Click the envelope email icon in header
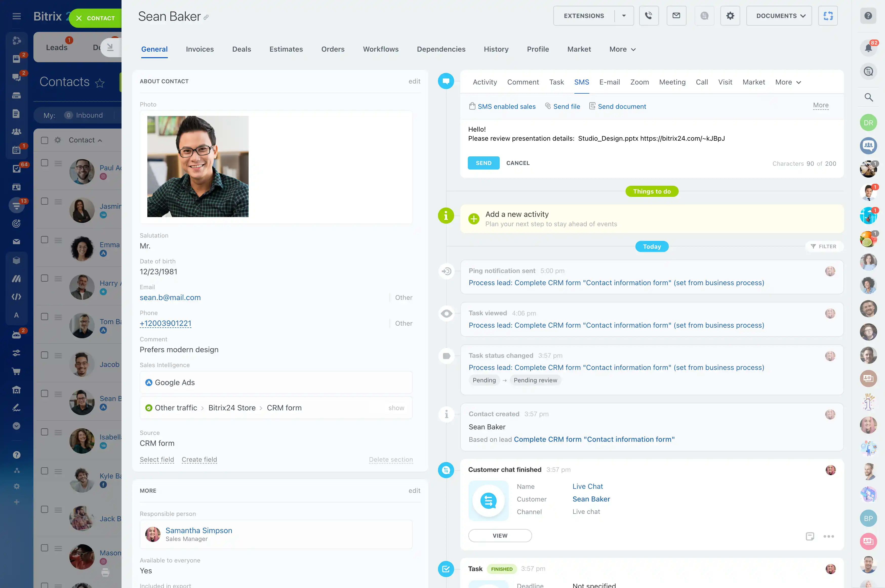This screenshot has height=588, width=885. 676,16
